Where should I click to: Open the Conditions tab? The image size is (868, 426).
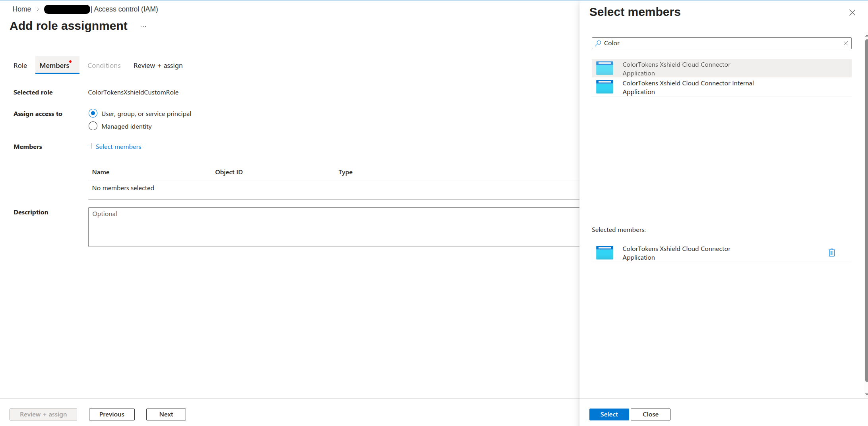[104, 65]
